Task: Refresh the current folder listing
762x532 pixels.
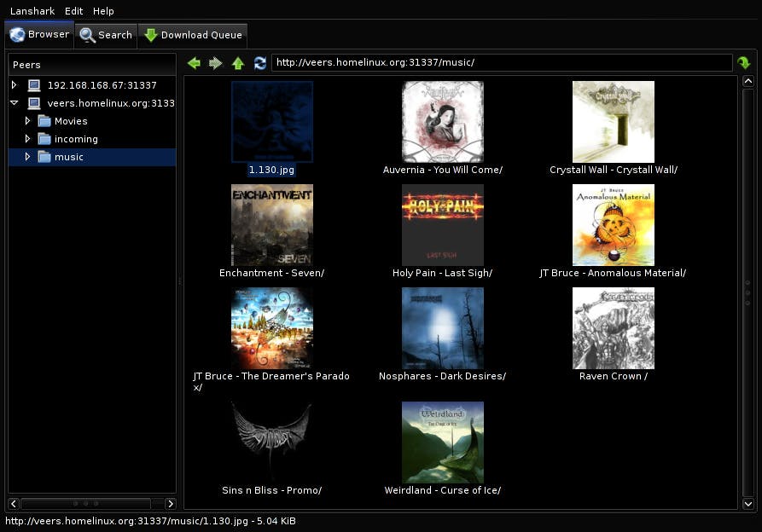Action: 260,63
